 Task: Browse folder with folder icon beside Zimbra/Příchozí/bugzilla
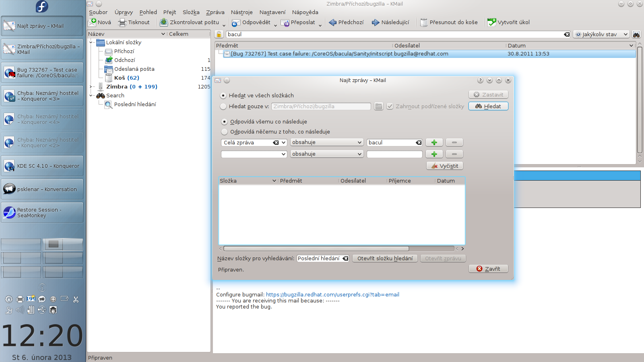click(378, 106)
